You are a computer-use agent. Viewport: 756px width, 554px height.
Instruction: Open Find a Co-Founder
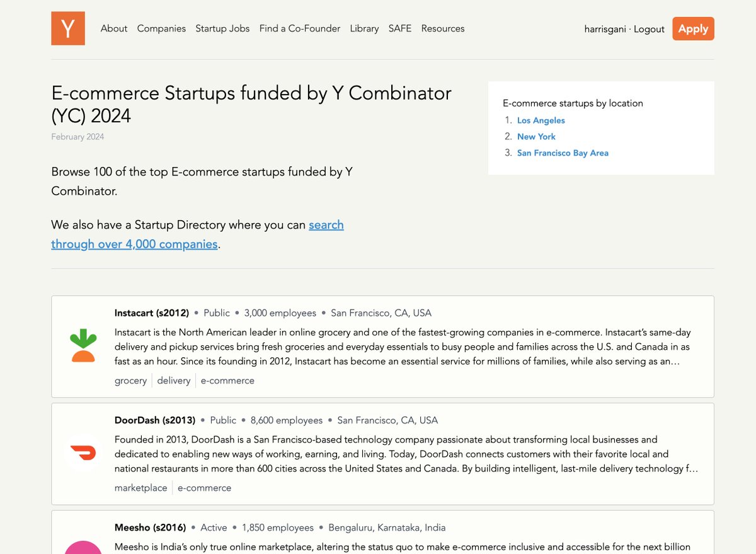click(300, 28)
